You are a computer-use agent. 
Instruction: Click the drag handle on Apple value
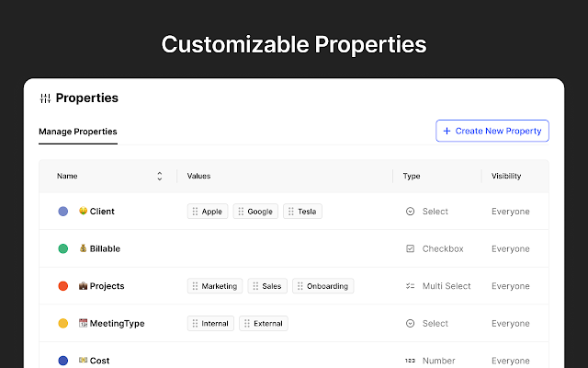coord(195,212)
